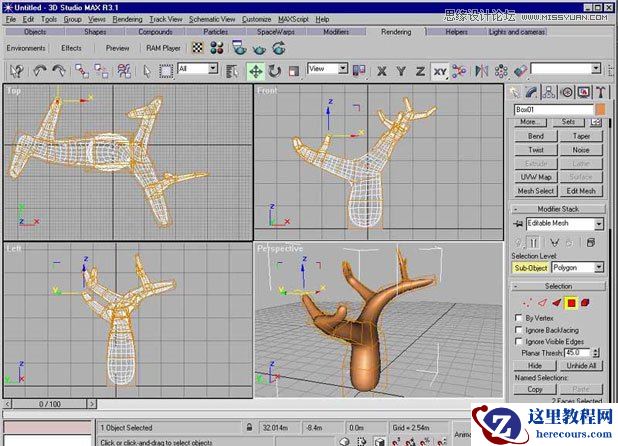Restrict transform to Z axis
The width and height of the screenshot is (618, 446).
pyautogui.click(x=420, y=71)
